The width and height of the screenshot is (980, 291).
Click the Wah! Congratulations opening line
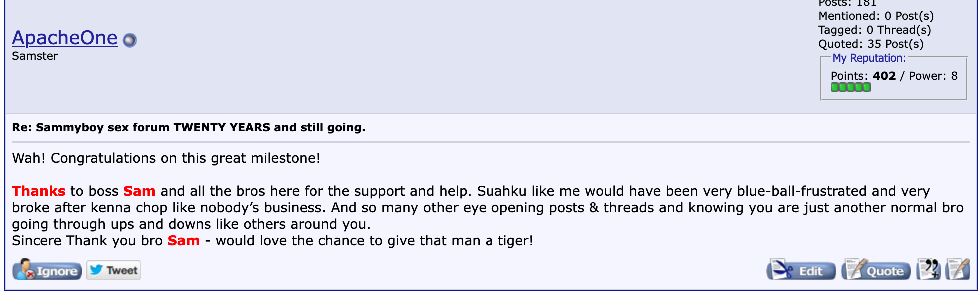[x=166, y=158]
